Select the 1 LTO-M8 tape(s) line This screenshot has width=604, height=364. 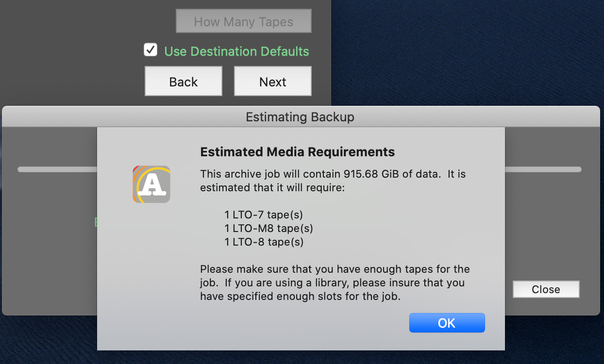coord(268,228)
